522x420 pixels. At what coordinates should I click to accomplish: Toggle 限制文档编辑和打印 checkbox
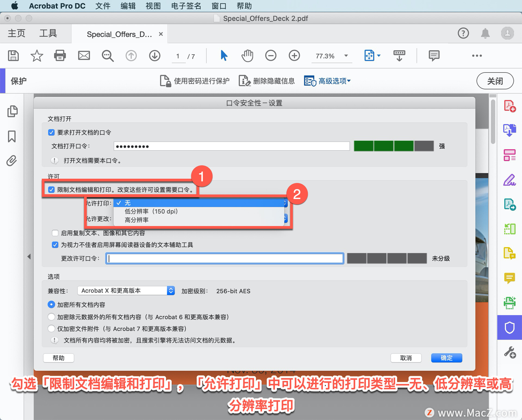(x=51, y=190)
